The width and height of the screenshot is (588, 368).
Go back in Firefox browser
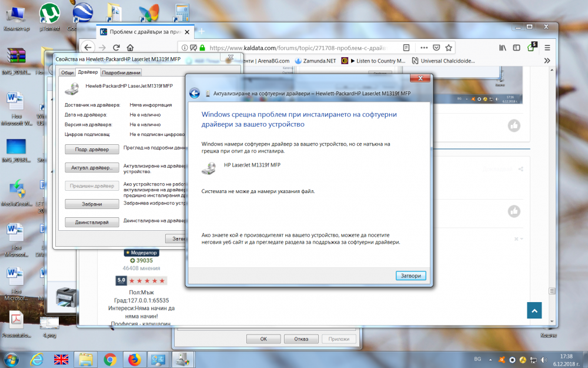pyautogui.click(x=88, y=48)
